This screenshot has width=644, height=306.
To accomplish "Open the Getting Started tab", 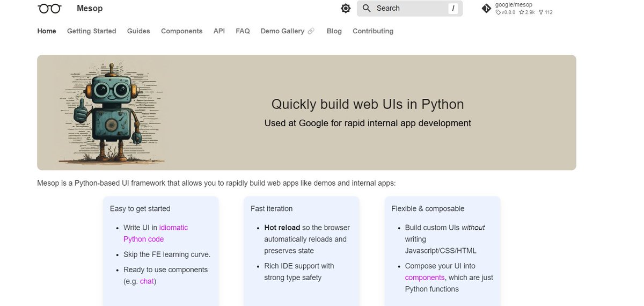I will pos(92,31).
